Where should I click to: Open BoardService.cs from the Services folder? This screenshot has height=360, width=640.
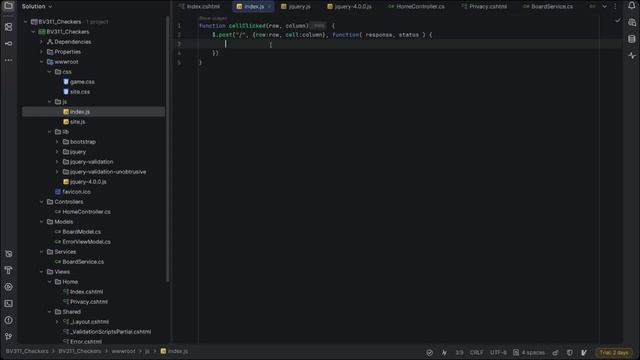pyautogui.click(x=79, y=262)
